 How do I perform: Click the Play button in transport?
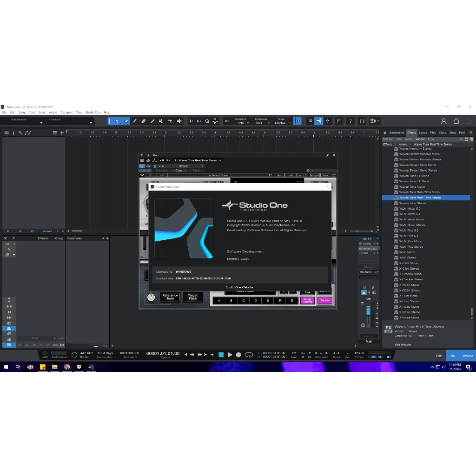[230, 355]
